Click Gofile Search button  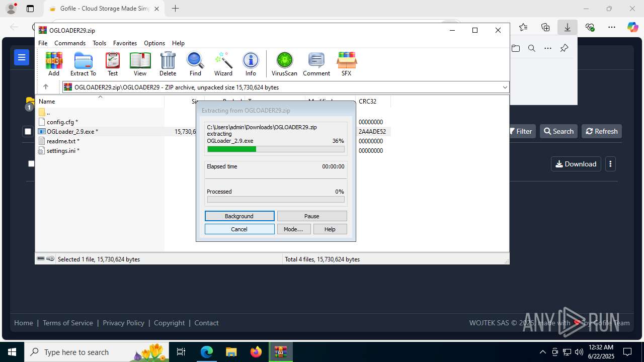(558, 131)
